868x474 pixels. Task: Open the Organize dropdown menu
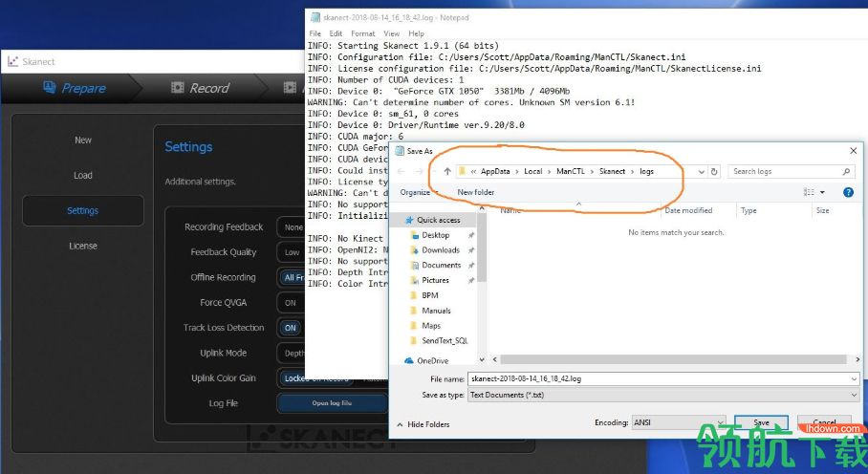(x=419, y=192)
